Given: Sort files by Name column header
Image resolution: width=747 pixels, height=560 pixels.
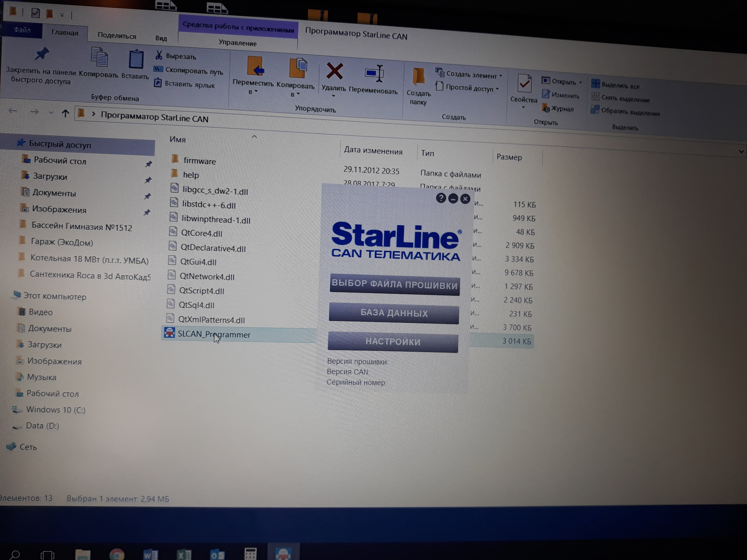Looking at the screenshot, I should [177, 140].
